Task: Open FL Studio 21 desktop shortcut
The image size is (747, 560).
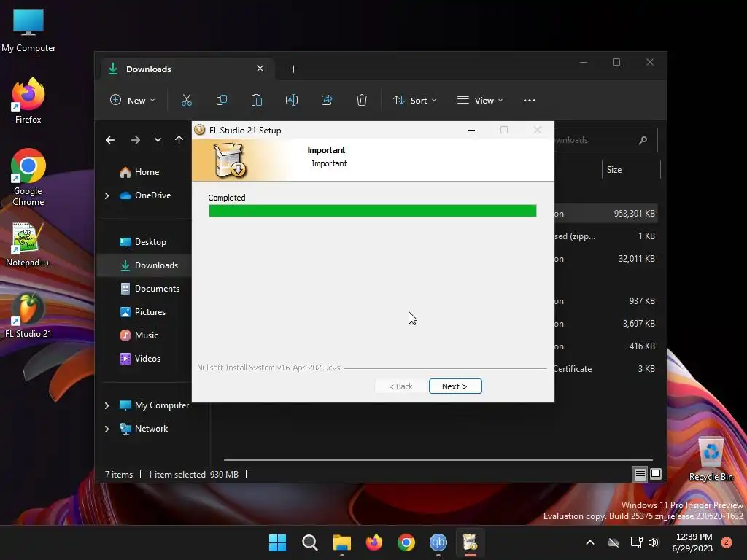Action: 28,316
